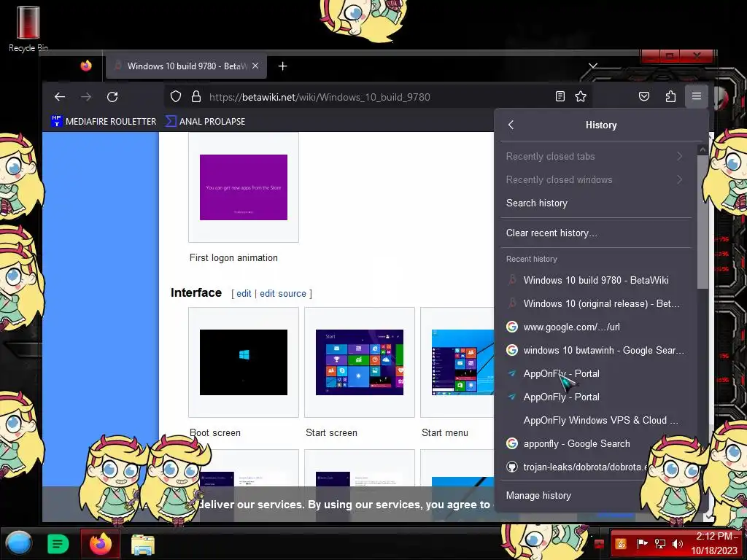Open www.google.com/.../url history entry
This screenshot has width=747, height=560.
[x=595, y=327]
